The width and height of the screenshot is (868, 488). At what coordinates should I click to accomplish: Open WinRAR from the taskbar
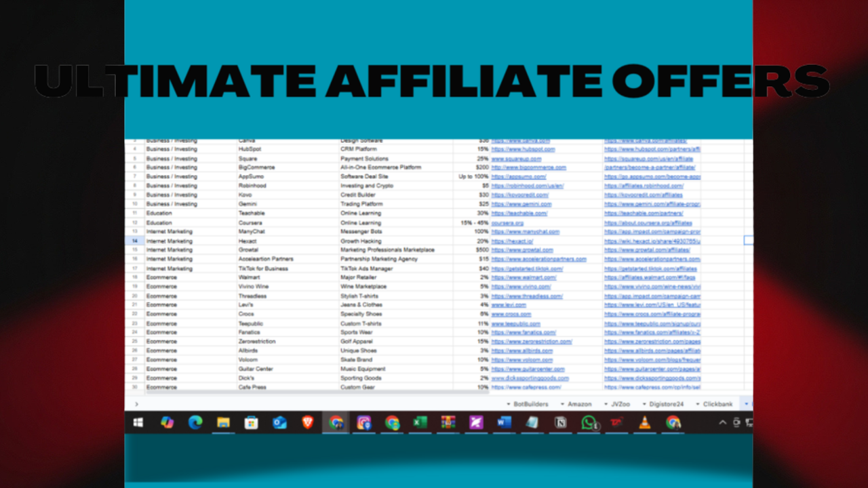coord(448,423)
